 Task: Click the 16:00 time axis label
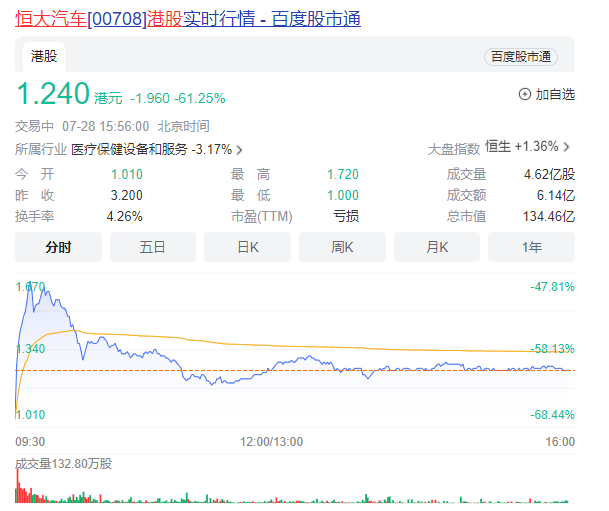point(560,442)
